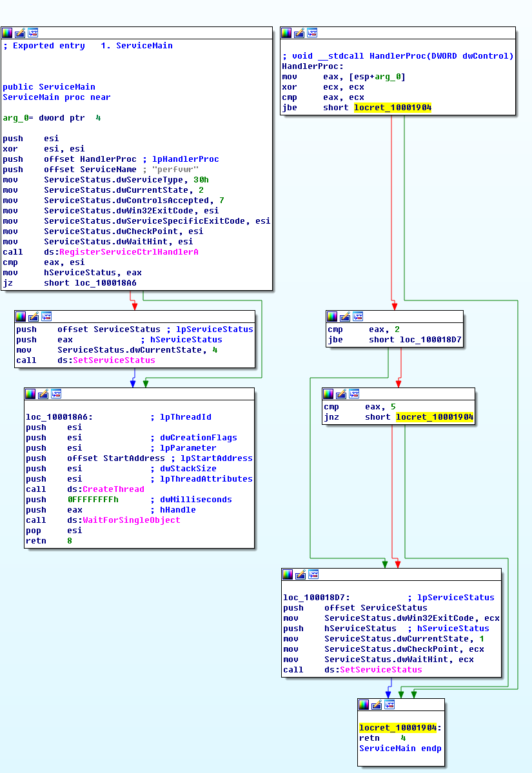
Task: Click the group icon on the 'cmp eax, 5' block
Action: tap(353, 394)
